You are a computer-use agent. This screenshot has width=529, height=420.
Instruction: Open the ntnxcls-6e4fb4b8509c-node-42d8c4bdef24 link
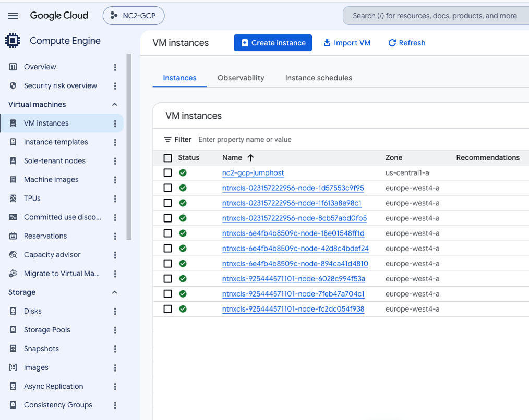click(295, 249)
